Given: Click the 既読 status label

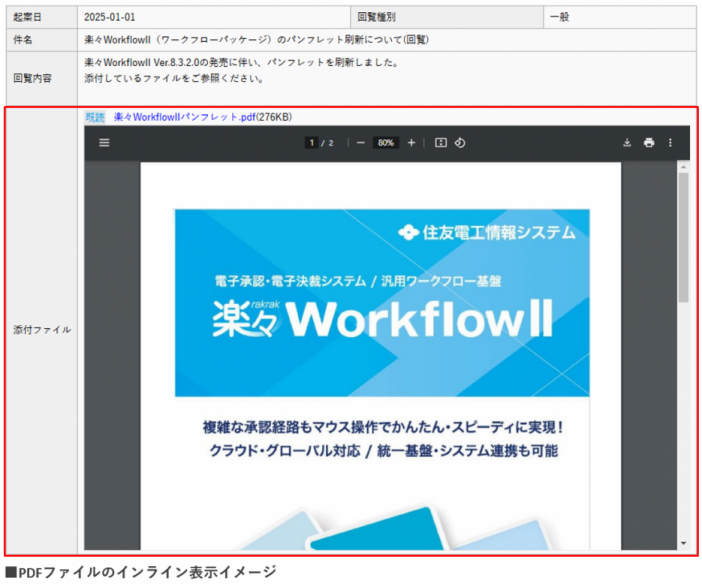Looking at the screenshot, I should tap(95, 117).
